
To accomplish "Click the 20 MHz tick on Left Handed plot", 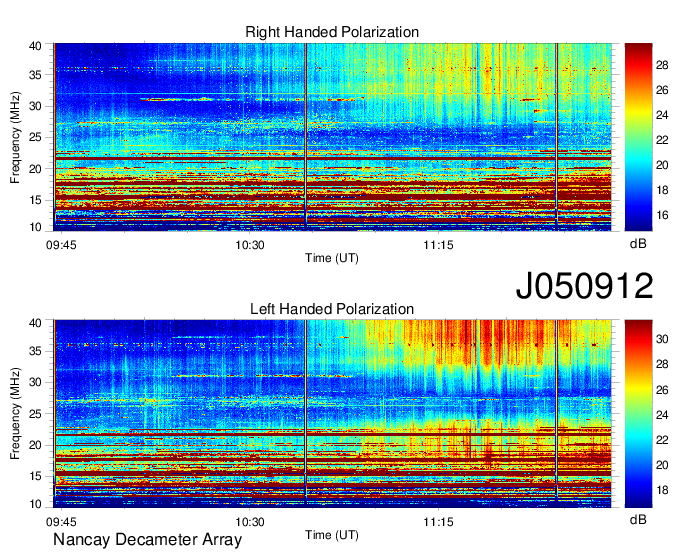I will click(35, 445).
